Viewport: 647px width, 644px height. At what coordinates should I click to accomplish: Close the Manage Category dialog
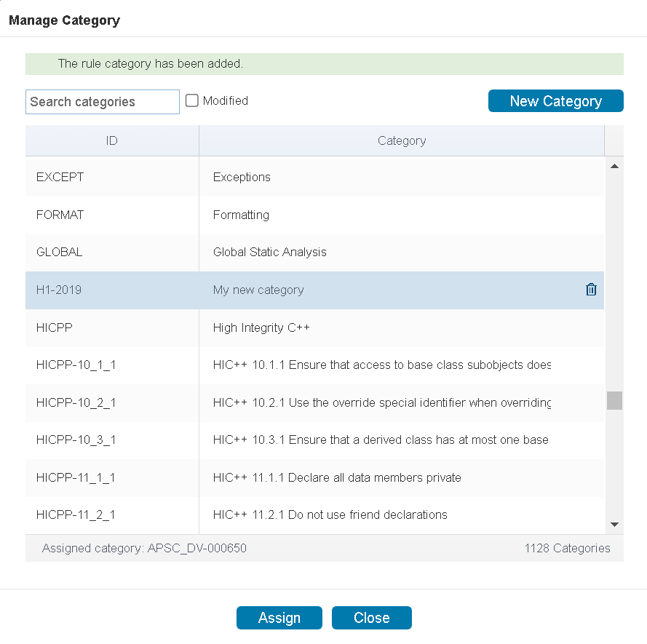click(x=371, y=618)
